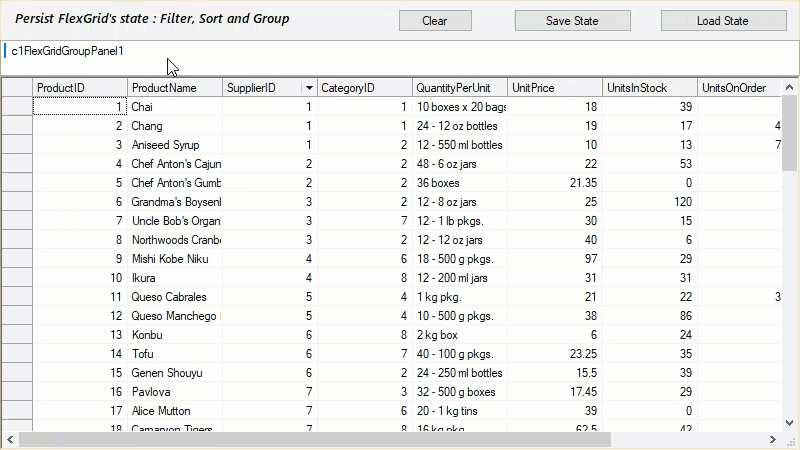The width and height of the screenshot is (800, 450).
Task: Sort by the ProductID column header
Action: click(x=80, y=88)
